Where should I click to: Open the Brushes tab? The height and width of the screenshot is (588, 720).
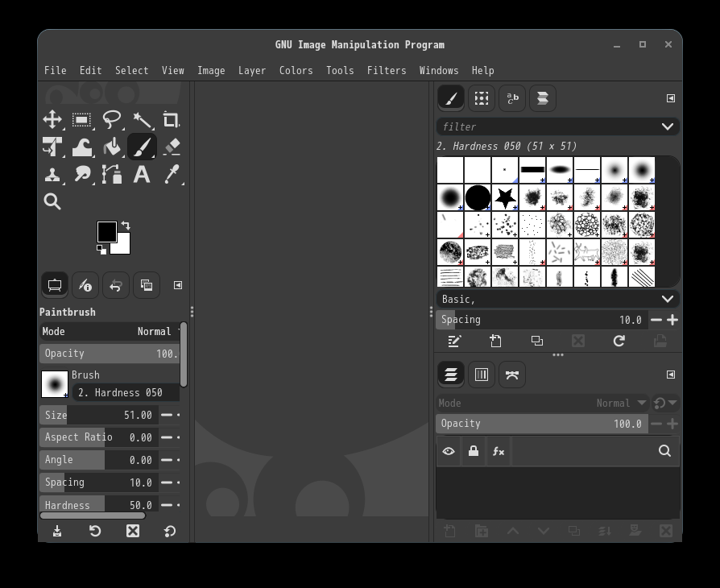451,98
